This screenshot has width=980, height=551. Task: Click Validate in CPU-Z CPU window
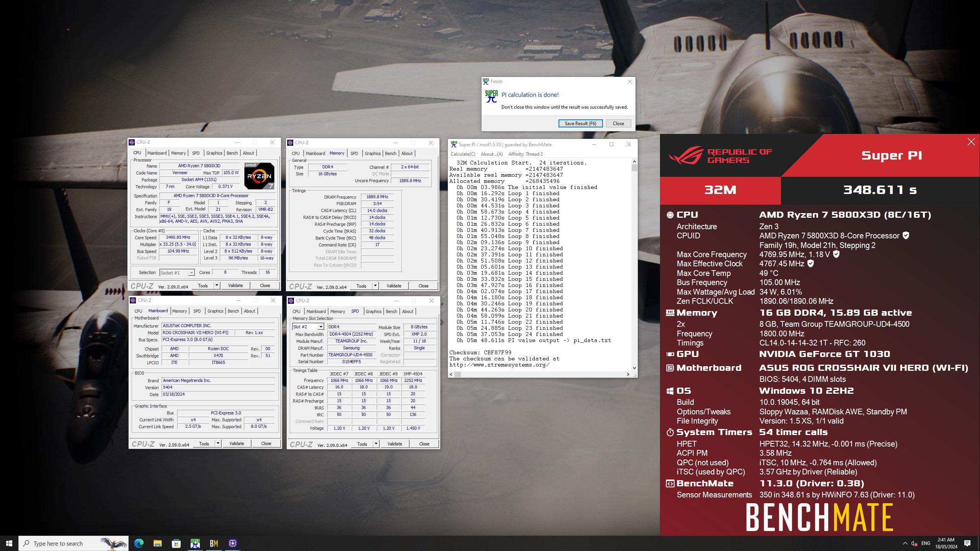(235, 285)
